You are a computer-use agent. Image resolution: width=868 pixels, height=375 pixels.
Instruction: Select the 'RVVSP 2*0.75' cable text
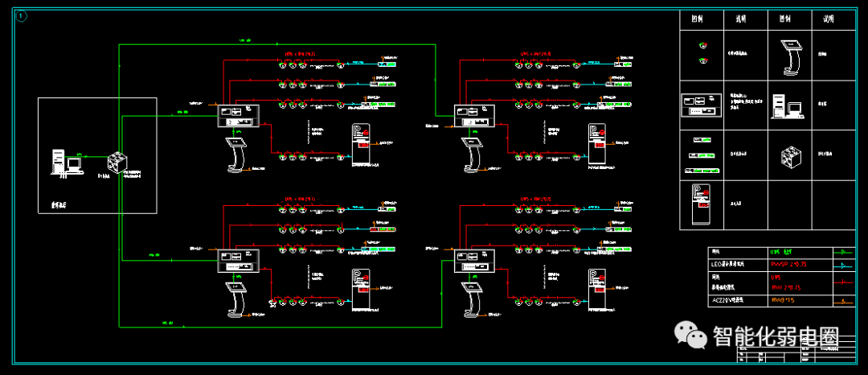[x=788, y=265]
